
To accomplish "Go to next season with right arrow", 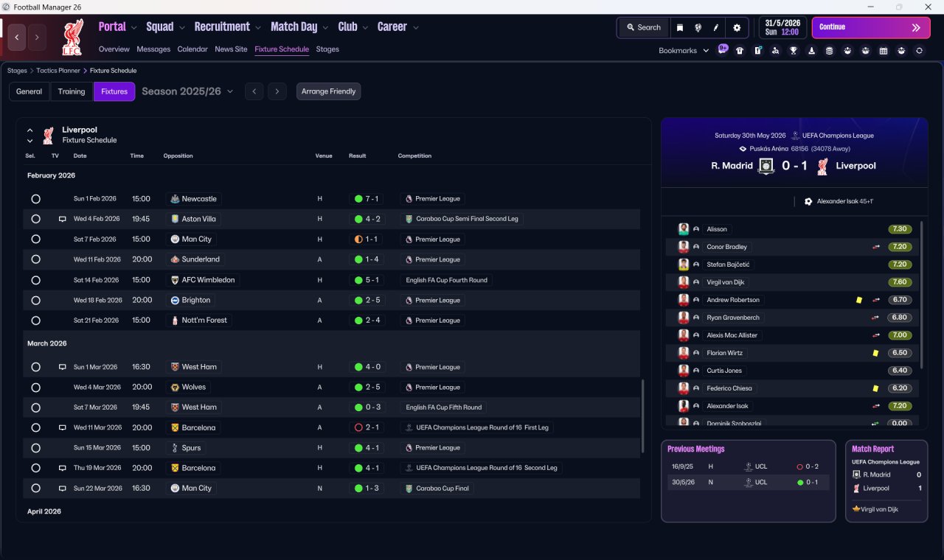I will tap(277, 91).
